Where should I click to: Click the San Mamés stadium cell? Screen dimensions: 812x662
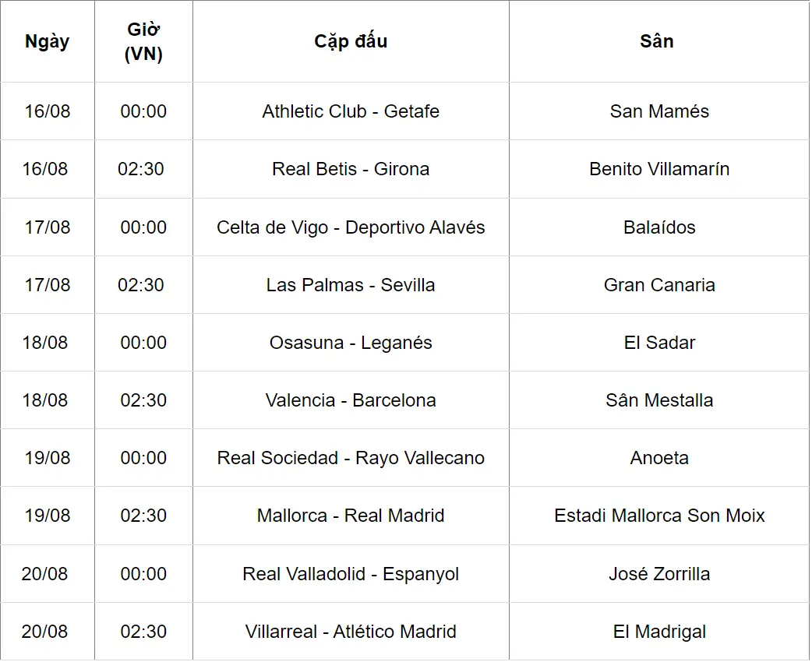[659, 111]
